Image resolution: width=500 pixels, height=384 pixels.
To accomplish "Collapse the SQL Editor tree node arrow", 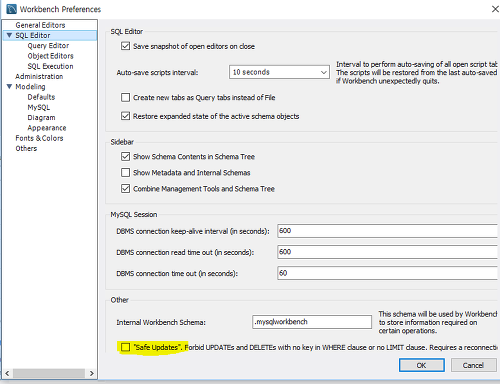I will 9,35.
